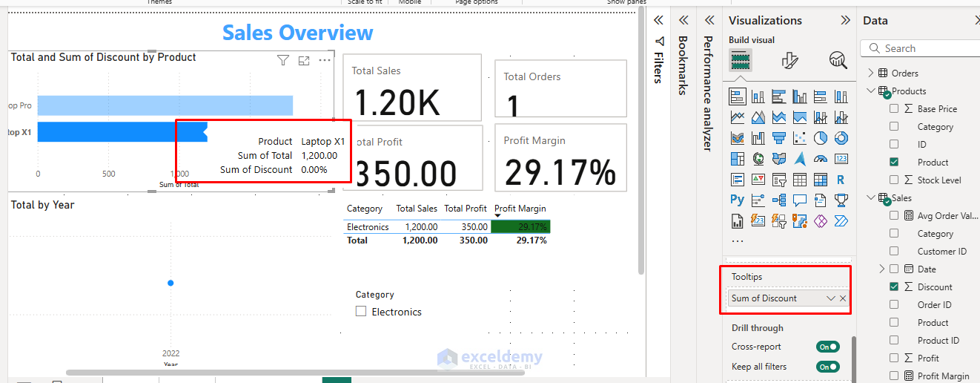Check the Profit Margin field checkbox
The image size is (980, 383).
point(894,376)
